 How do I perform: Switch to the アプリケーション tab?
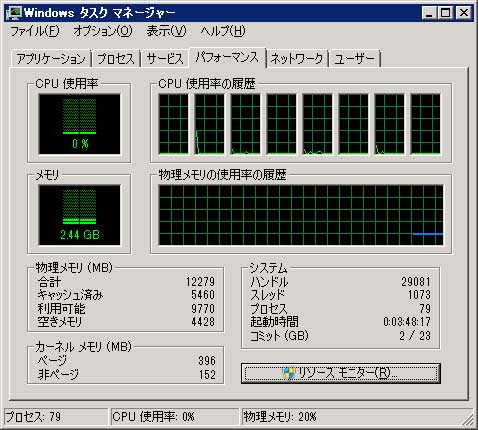click(x=51, y=59)
